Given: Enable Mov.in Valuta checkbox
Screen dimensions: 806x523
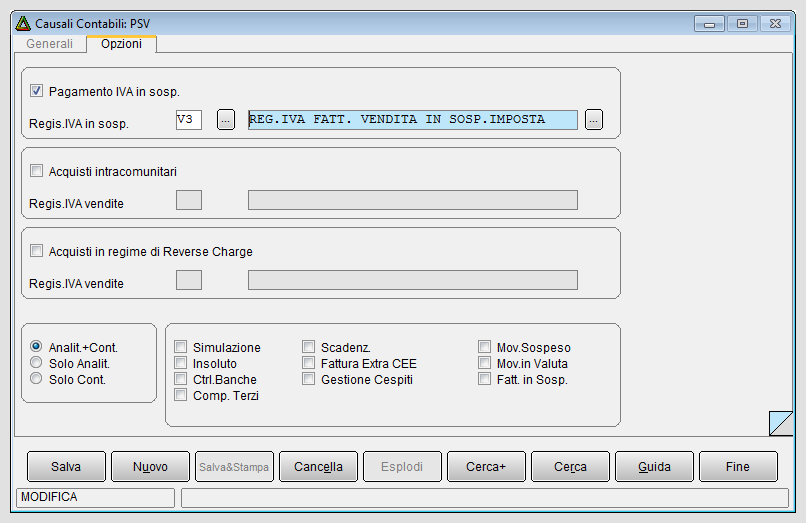Looking at the screenshot, I should tap(484, 363).
